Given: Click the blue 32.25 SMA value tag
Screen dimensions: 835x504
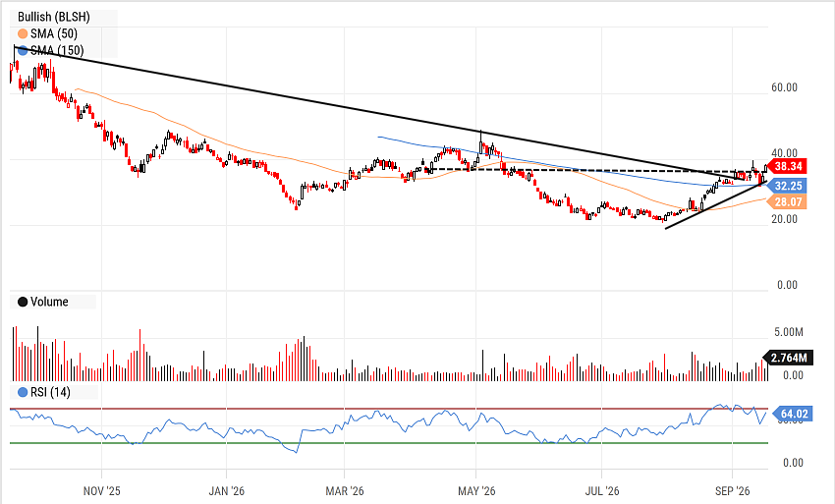Looking at the screenshot, I should point(787,186).
